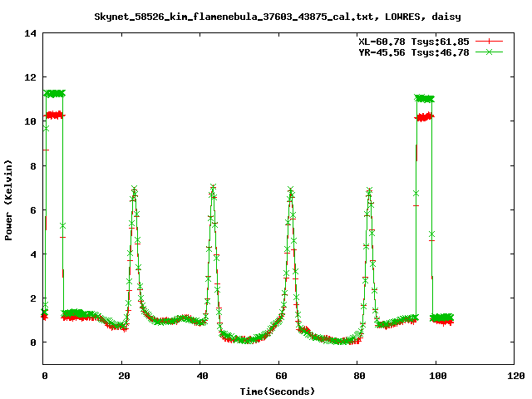Click the x-axis tick label 80
This screenshot has height=399, width=532.
point(360,376)
